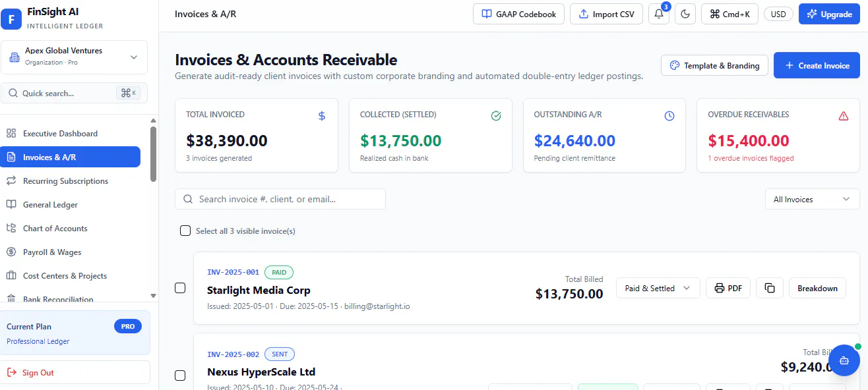Go to Executive Dashboard
The image size is (868, 390).
tap(71, 134)
